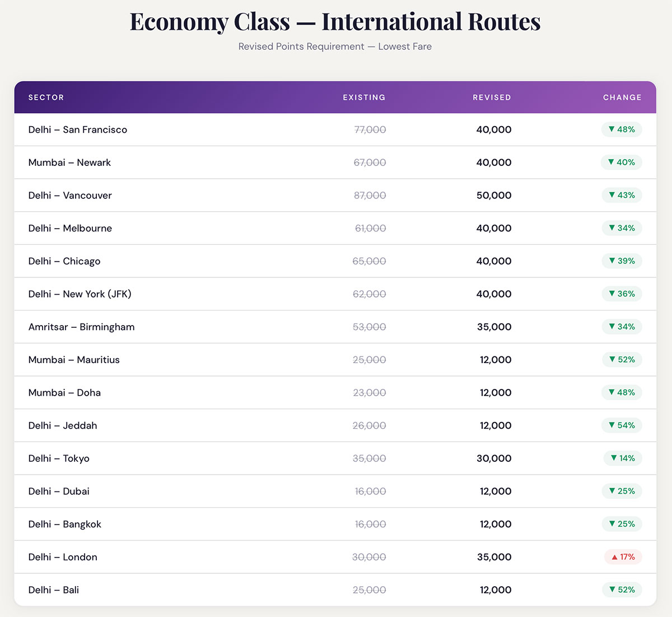Viewport: 672px width, 617px height.
Task: Click the 25% badge on Delhi – Dubai row
Action: tap(622, 491)
